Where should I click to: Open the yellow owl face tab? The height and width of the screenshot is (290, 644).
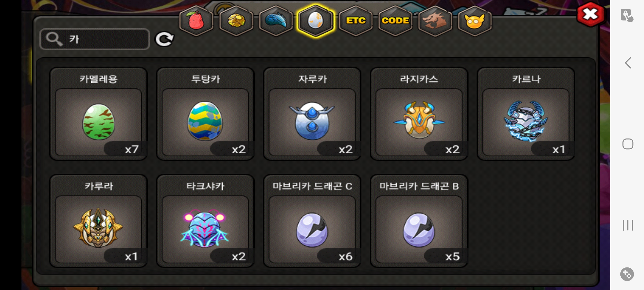[475, 21]
